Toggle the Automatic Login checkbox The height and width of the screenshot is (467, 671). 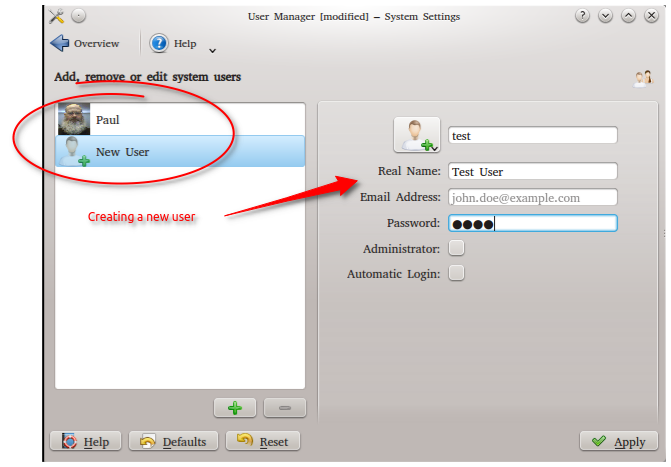456,273
